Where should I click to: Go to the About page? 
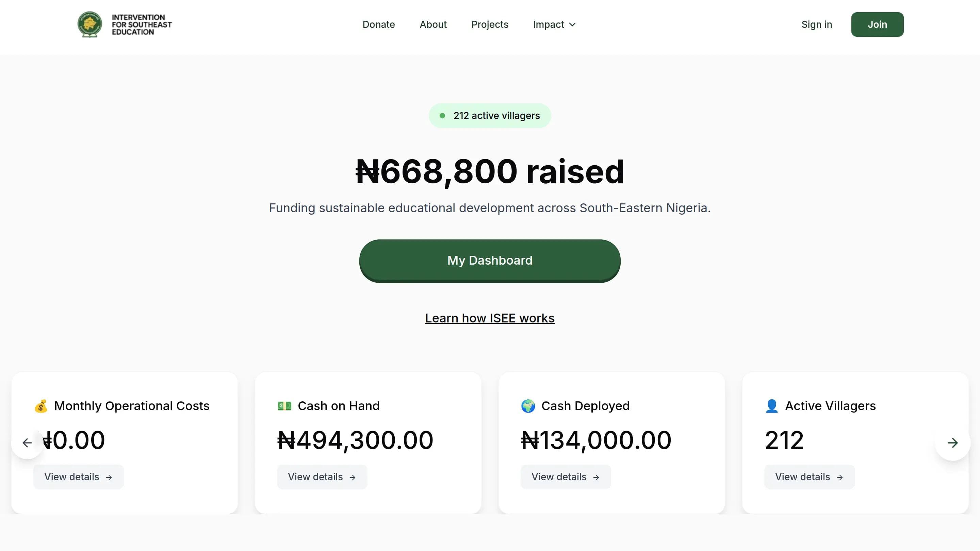click(433, 25)
